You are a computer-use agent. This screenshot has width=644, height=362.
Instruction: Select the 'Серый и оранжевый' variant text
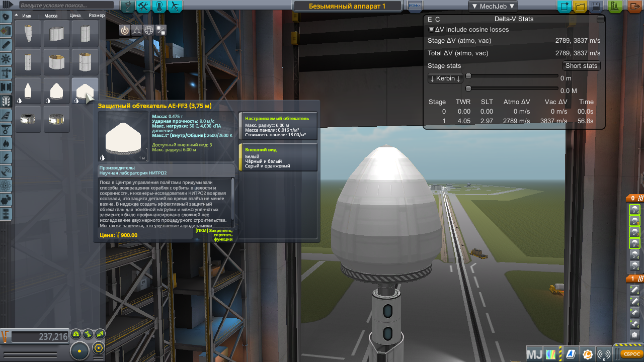tap(267, 166)
